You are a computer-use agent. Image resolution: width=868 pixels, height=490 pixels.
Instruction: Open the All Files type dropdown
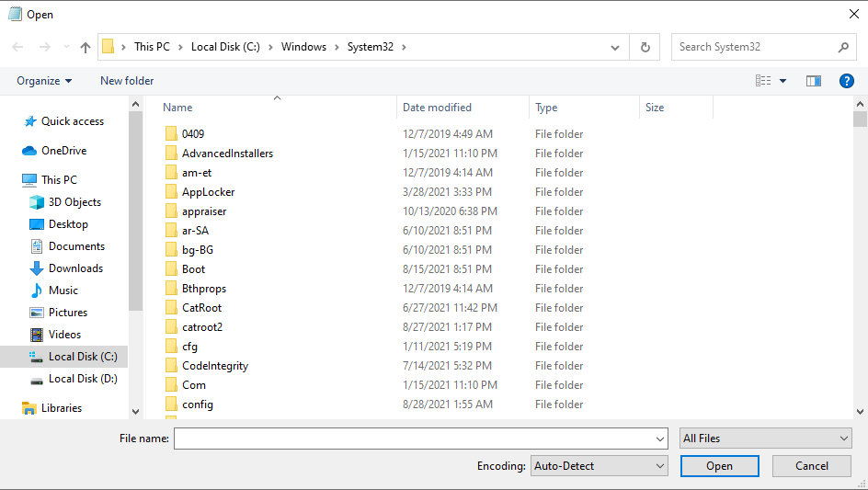click(x=765, y=439)
